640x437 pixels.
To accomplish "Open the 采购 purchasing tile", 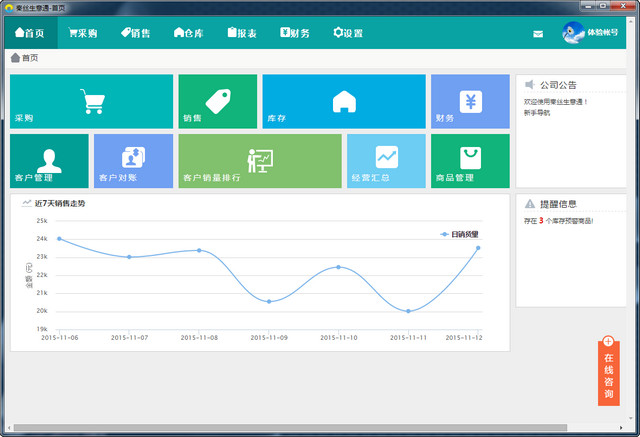I will tap(91, 101).
